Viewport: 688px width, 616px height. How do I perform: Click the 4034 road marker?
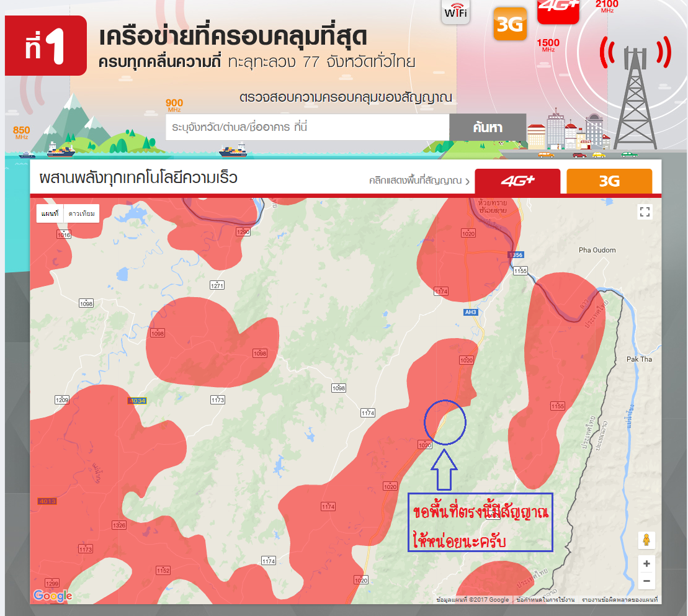pos(137,401)
